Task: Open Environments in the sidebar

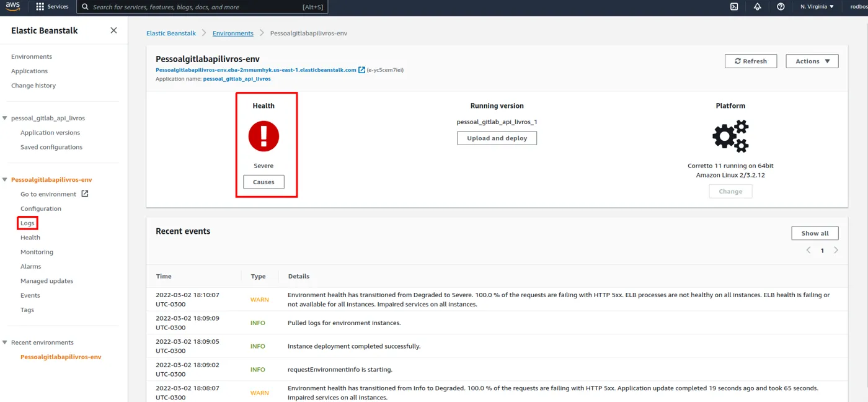Action: point(32,56)
